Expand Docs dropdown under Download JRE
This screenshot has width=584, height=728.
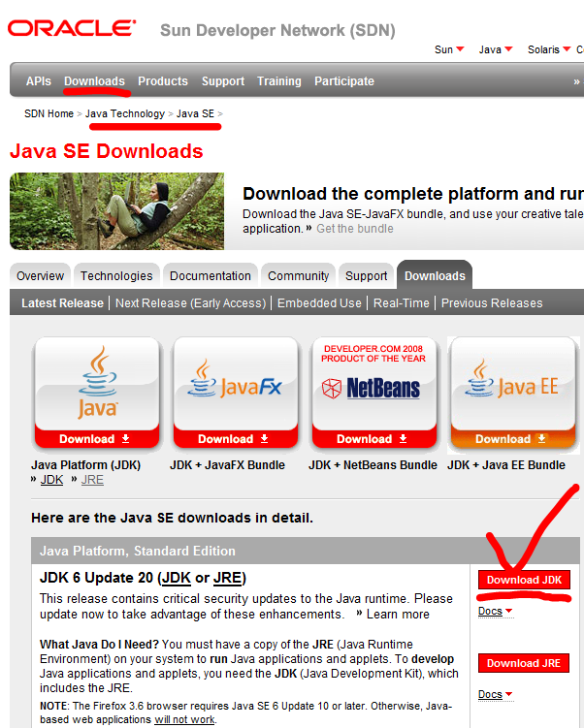click(496, 695)
